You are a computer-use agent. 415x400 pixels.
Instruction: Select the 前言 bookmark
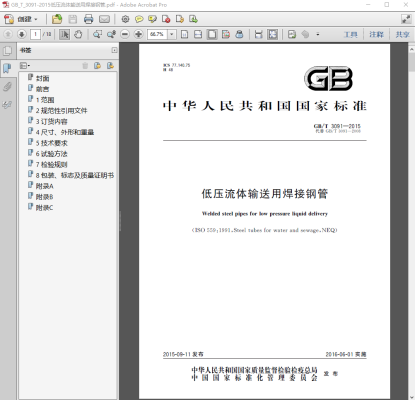[x=42, y=89]
